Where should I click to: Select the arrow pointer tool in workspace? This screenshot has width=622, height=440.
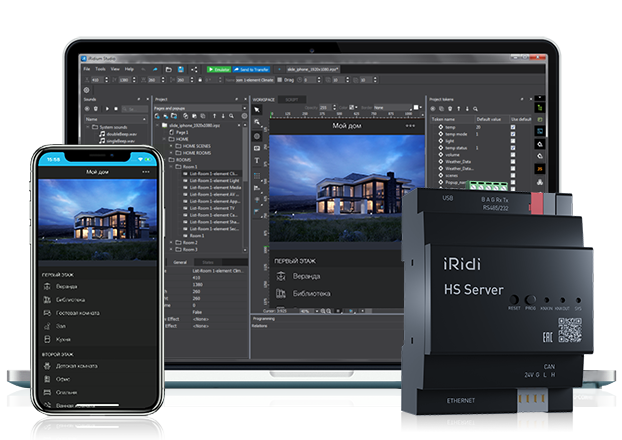[257, 110]
